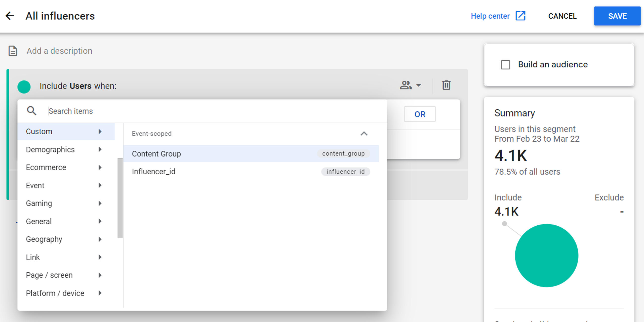Open the condition scoping dropdown arrow
This screenshot has width=644, height=322.
tap(419, 85)
